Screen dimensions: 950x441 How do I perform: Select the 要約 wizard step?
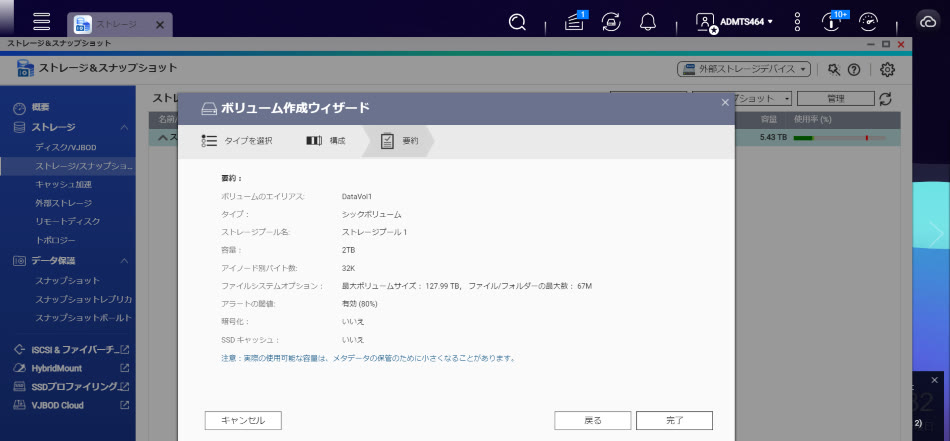(399, 141)
